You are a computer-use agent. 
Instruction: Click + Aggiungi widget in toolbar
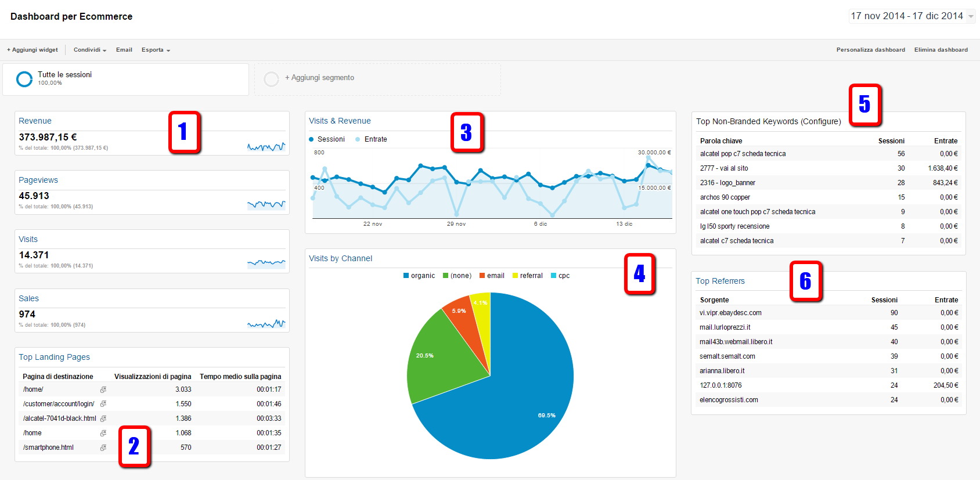(x=33, y=50)
